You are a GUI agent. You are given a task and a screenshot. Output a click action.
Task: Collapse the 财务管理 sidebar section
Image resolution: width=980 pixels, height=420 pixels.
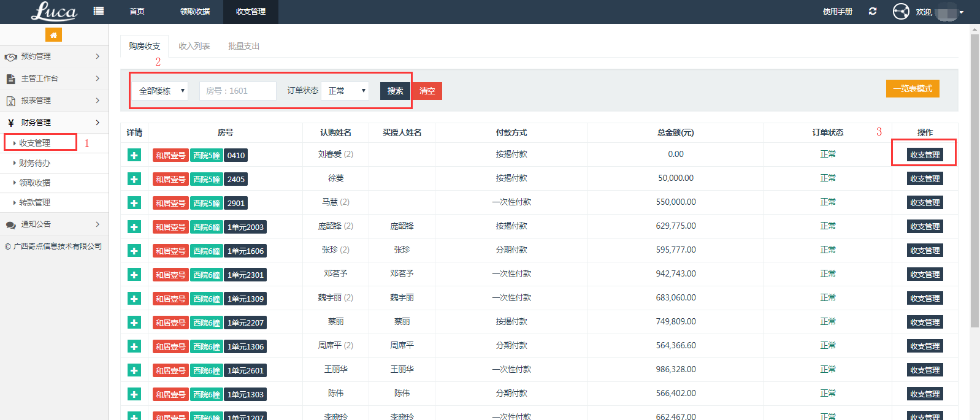[54, 123]
